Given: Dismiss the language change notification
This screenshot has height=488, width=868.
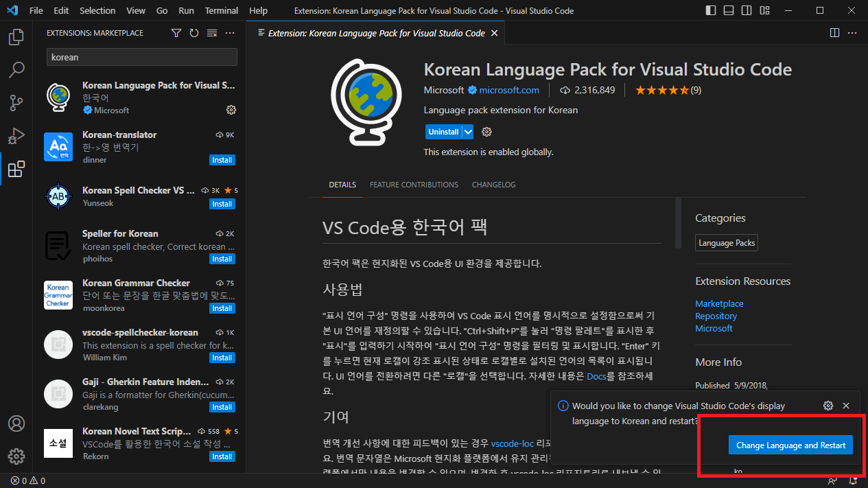Looking at the screenshot, I should tap(846, 406).
